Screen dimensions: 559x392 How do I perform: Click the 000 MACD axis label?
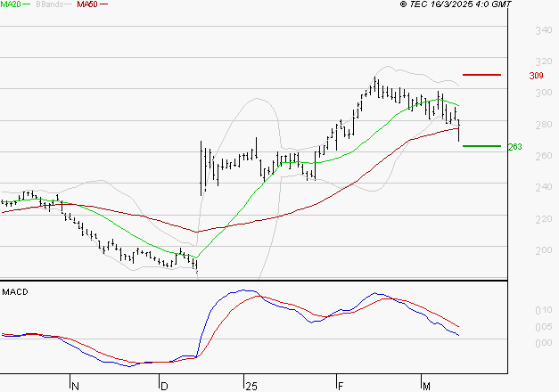tap(541, 341)
